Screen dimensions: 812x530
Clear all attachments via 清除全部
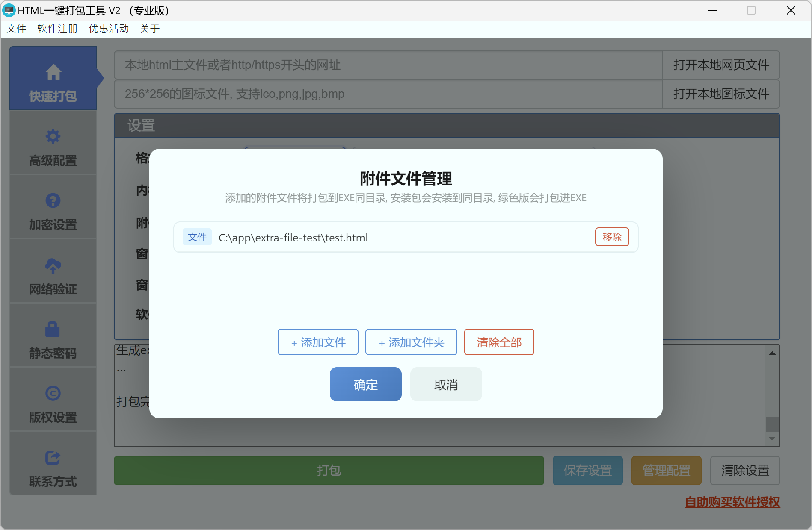[499, 342]
